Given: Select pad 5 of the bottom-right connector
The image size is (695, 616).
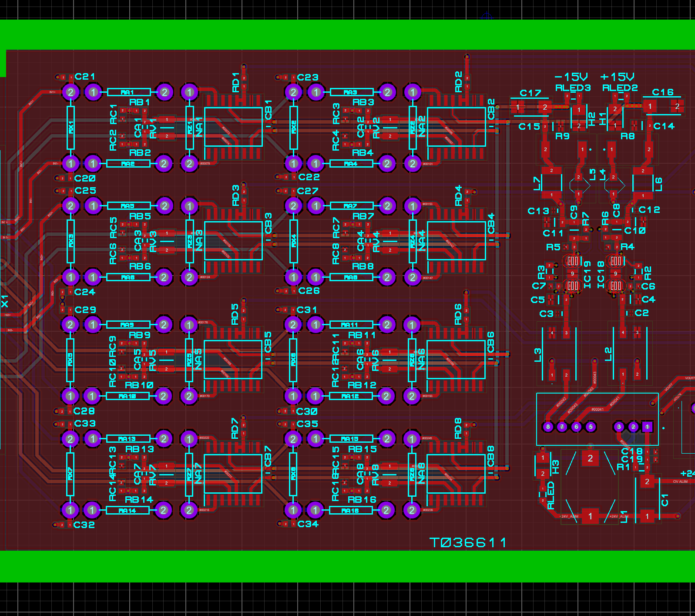Looking at the screenshot, I should [591, 427].
